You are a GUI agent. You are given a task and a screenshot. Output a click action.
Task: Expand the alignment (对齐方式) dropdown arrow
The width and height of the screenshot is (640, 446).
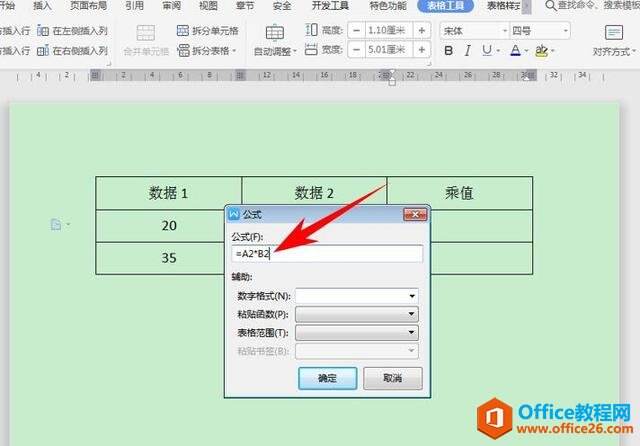click(x=634, y=51)
